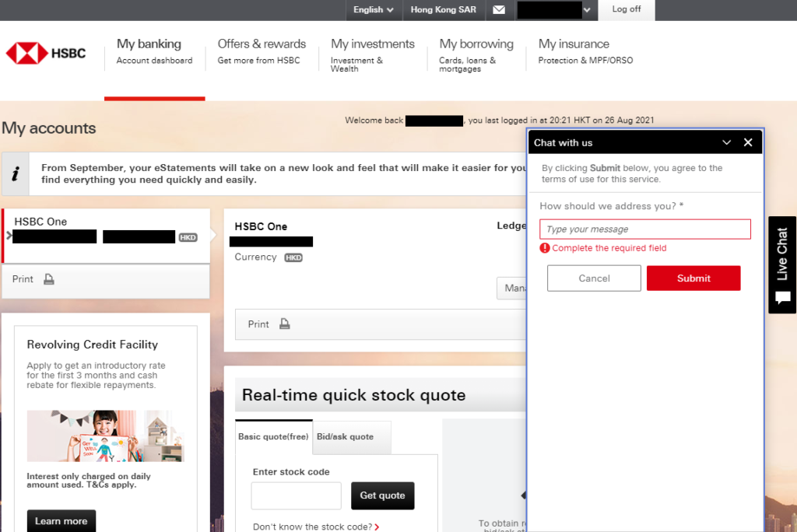Click 'Interest only charged on daily amount' text

click(89, 480)
